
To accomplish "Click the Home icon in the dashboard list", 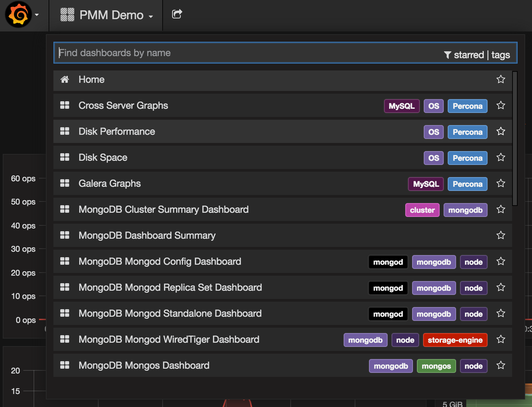I will click(65, 79).
